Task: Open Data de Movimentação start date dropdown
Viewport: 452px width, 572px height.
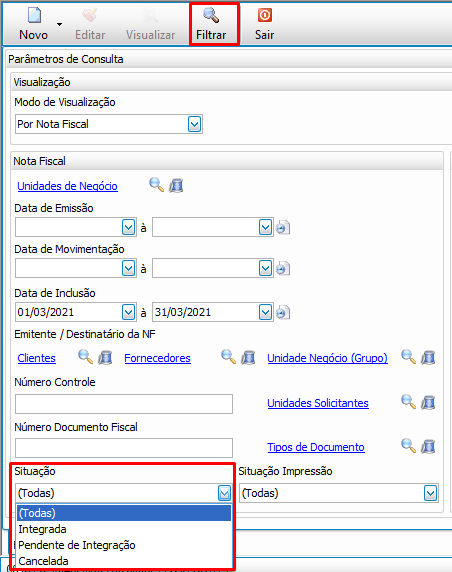Action: [128, 269]
